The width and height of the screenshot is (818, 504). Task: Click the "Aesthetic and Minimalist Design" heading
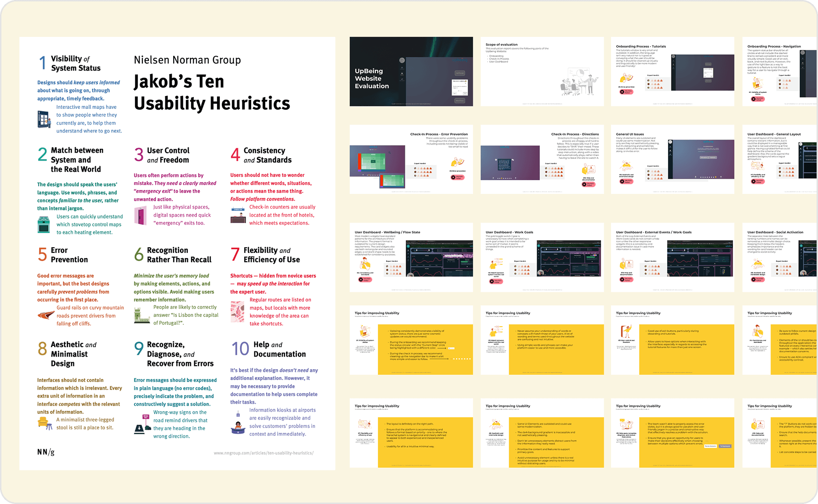(x=74, y=354)
